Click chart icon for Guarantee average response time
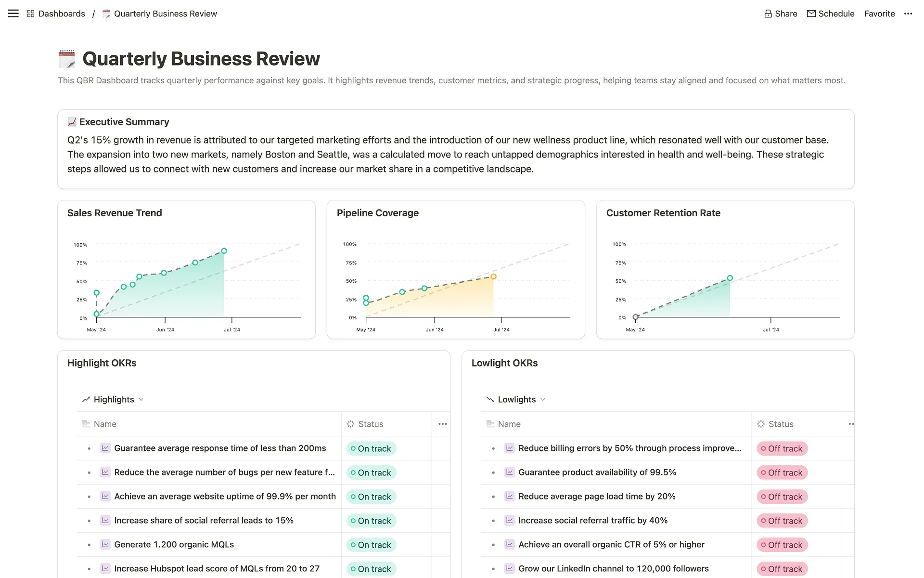The height and width of the screenshot is (578, 924). (105, 448)
